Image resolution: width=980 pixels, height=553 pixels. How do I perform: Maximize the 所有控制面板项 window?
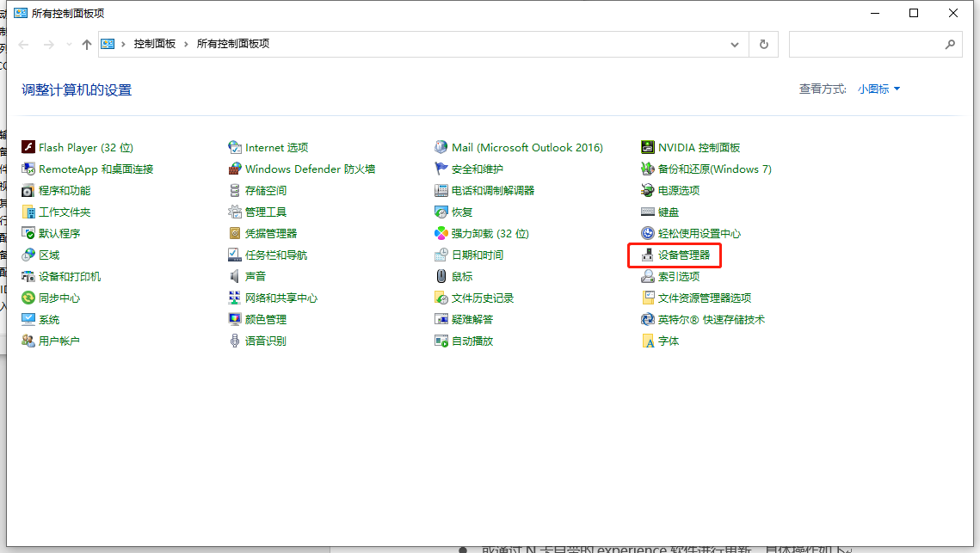[x=914, y=13]
